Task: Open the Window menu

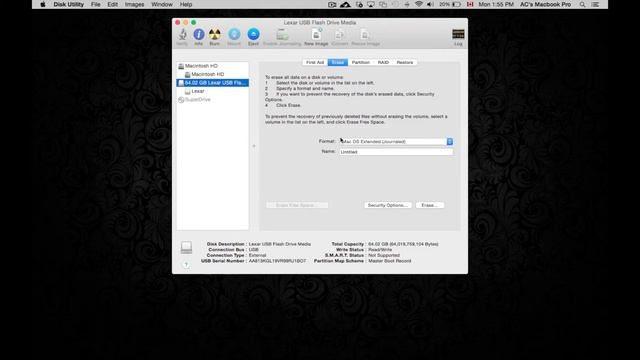Action: coord(162,4)
